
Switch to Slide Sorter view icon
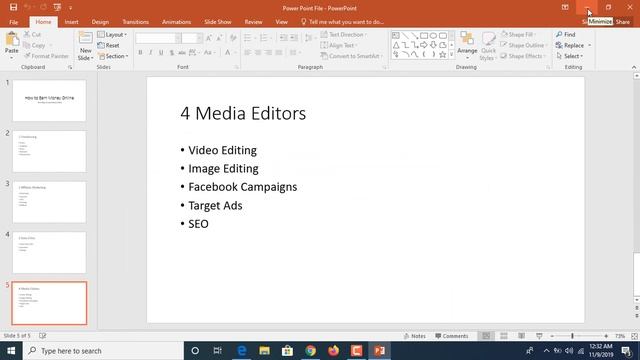click(504, 336)
